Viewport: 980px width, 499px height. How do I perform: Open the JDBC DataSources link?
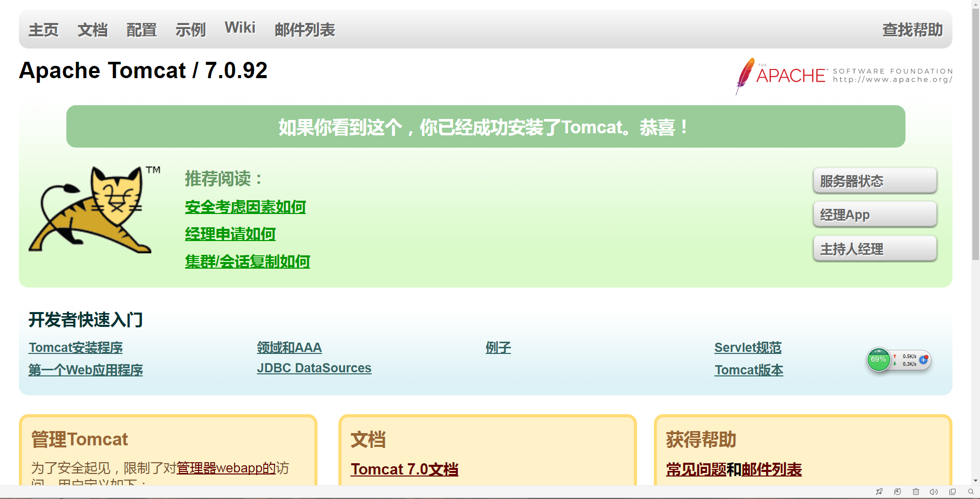(314, 368)
